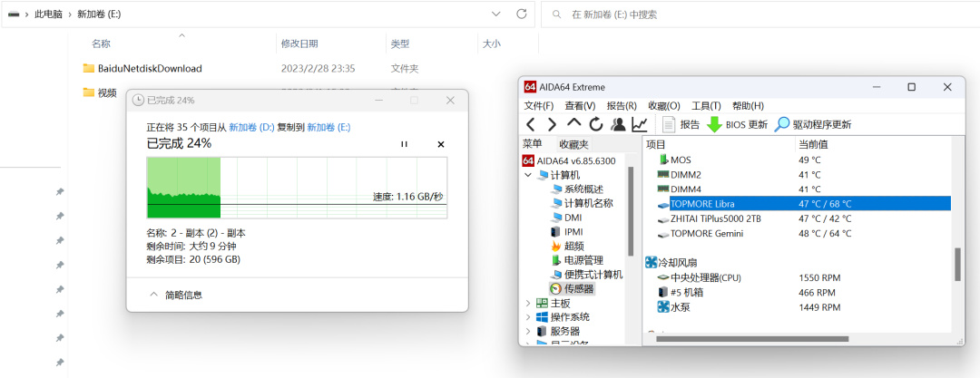
Task: Click the 新加卷 (E:) destination link
Action: tap(328, 127)
